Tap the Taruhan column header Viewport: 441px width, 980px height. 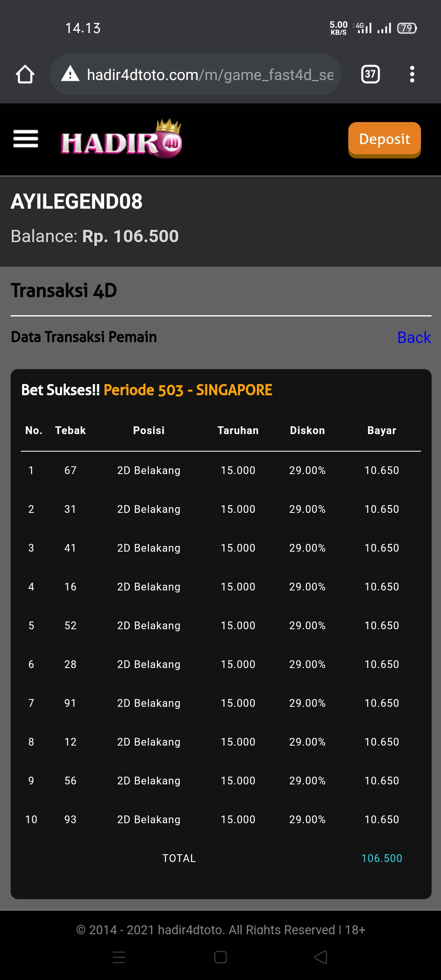pyautogui.click(x=238, y=430)
